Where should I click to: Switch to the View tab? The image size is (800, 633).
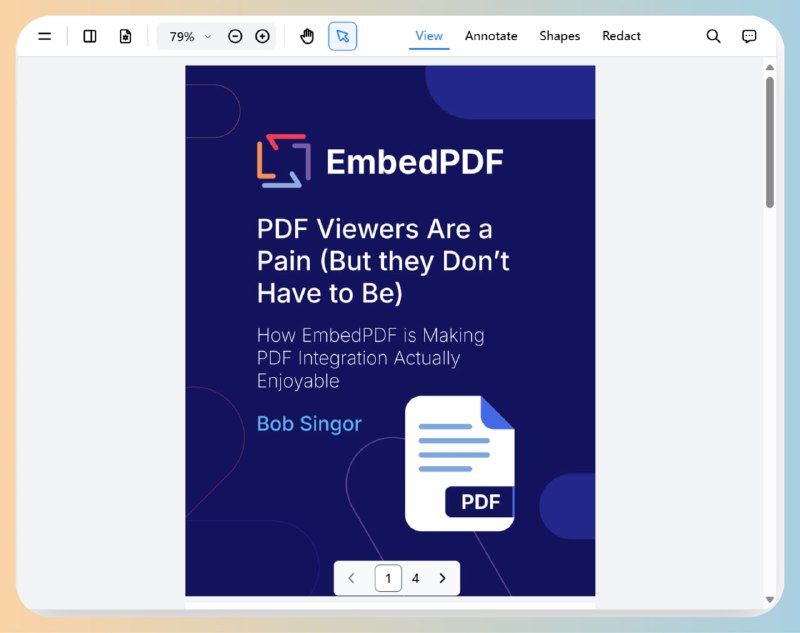coord(429,36)
